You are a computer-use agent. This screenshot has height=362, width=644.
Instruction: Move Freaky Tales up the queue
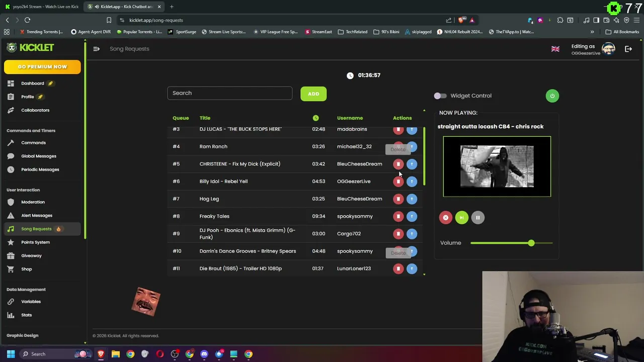(x=412, y=216)
